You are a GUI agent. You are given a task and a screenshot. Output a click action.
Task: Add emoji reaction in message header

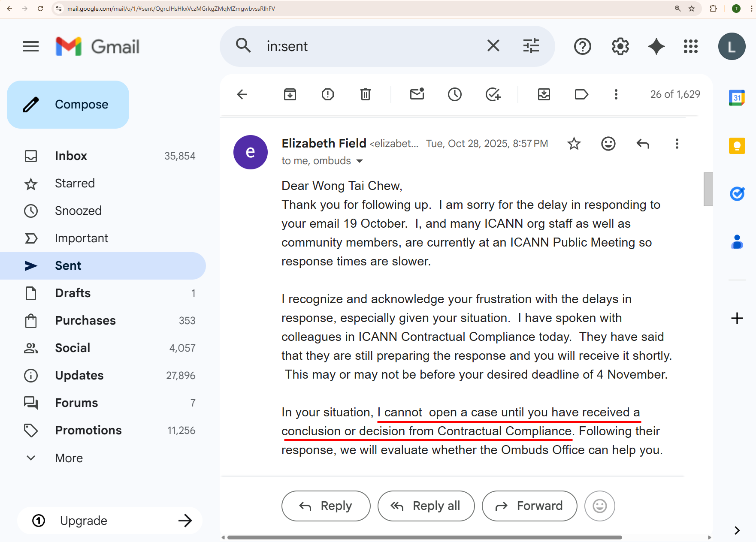click(x=608, y=144)
